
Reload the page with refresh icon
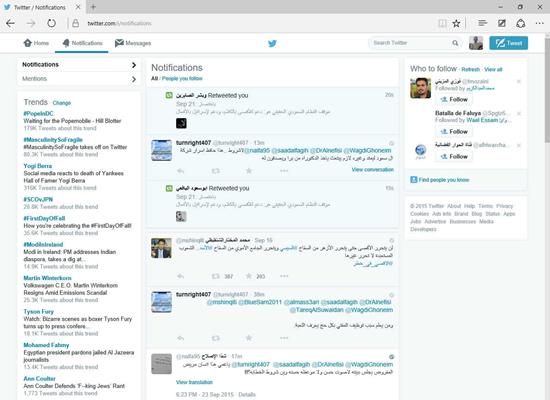pos(52,24)
